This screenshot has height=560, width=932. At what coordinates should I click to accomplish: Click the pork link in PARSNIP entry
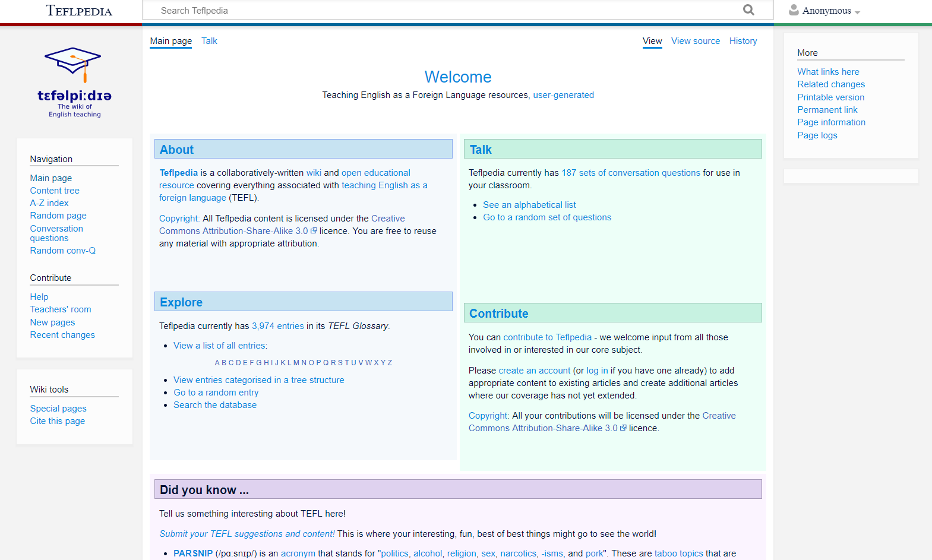[x=594, y=553]
